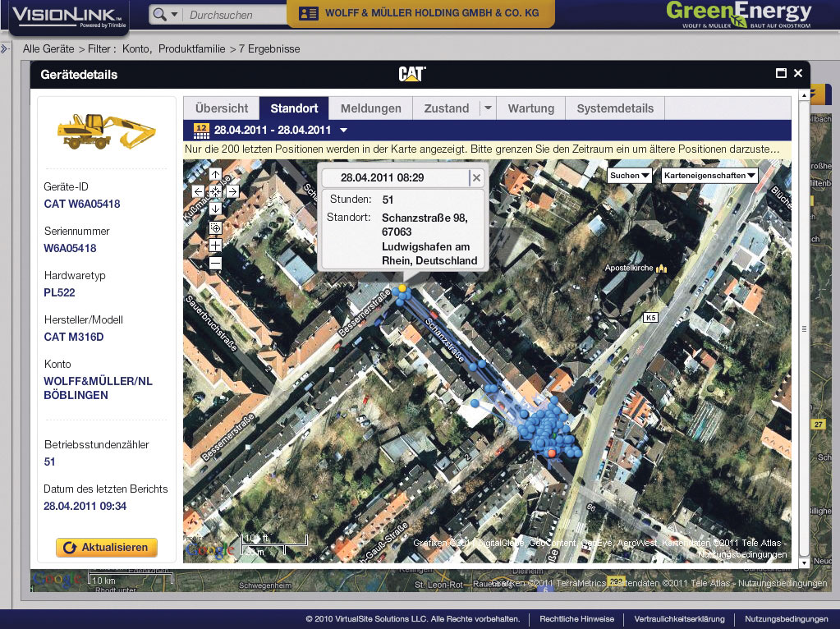The width and height of the screenshot is (840, 629).
Task: Pan the map right with arrow control
Action: pyautogui.click(x=232, y=192)
